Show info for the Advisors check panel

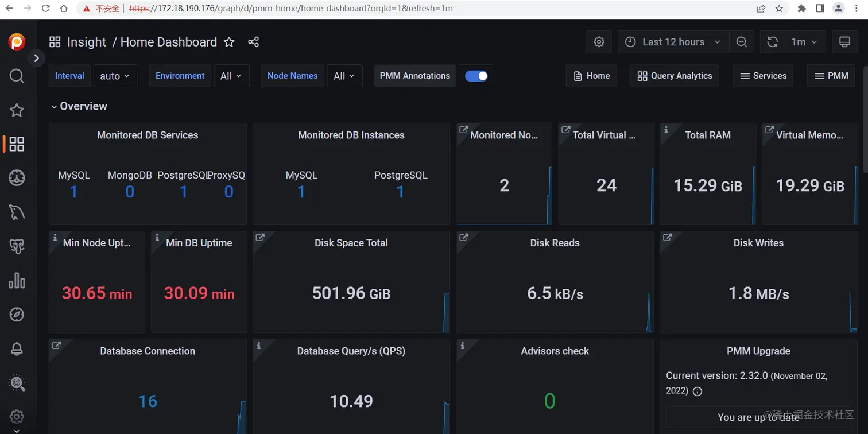(x=463, y=346)
